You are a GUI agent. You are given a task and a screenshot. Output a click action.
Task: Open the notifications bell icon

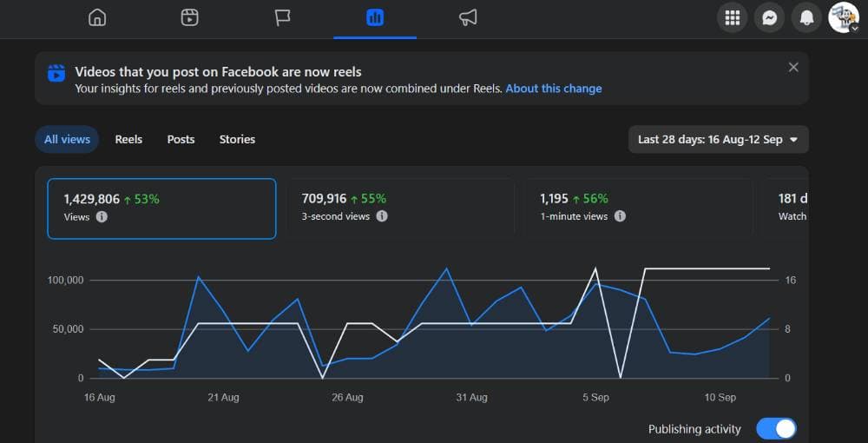(806, 17)
